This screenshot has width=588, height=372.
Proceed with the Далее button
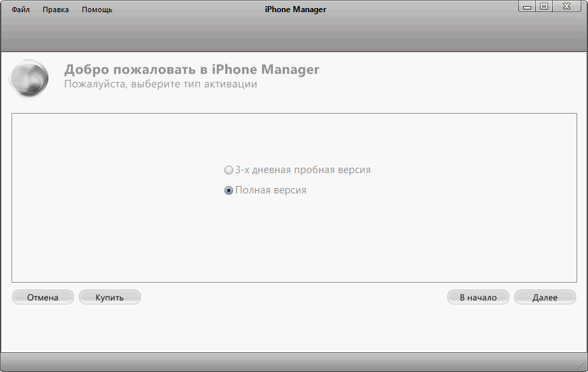[x=545, y=298]
